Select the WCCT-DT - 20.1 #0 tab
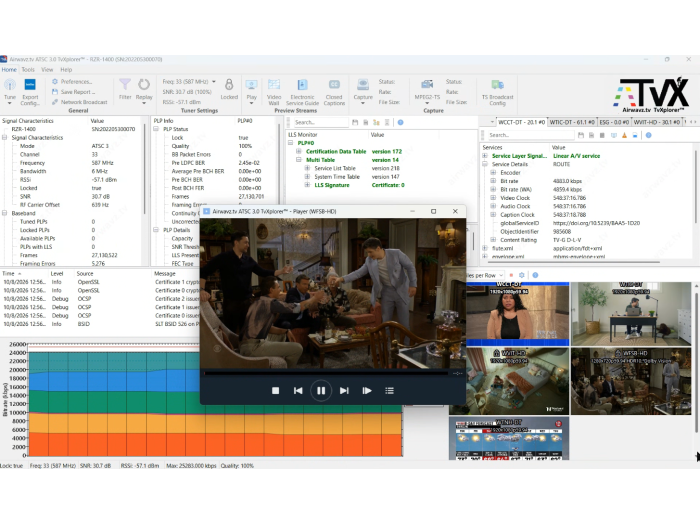This screenshot has width=700, height=525. coord(521,122)
